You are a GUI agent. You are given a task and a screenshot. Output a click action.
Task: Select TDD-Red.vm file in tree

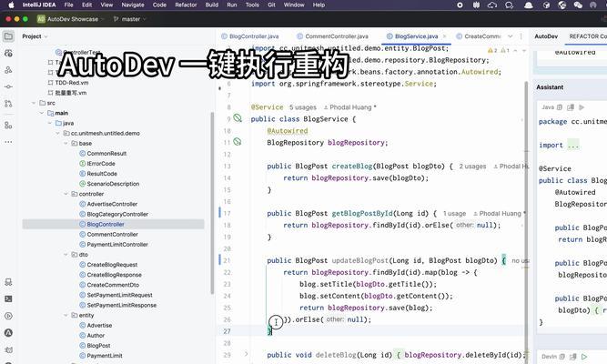point(72,83)
